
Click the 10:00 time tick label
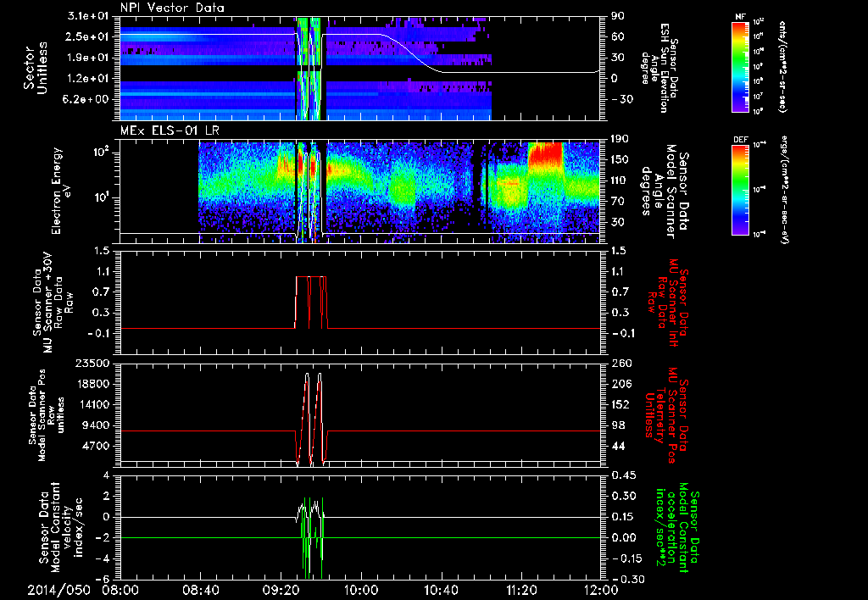(361, 590)
